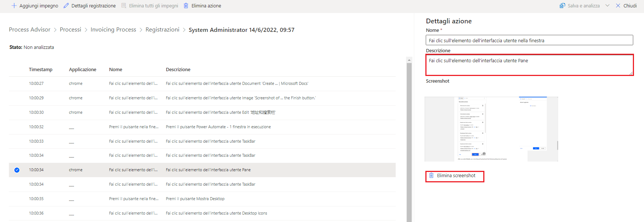The height and width of the screenshot is (222, 644).
Task: Click the X icon for Chiudi
Action: (x=618, y=6)
